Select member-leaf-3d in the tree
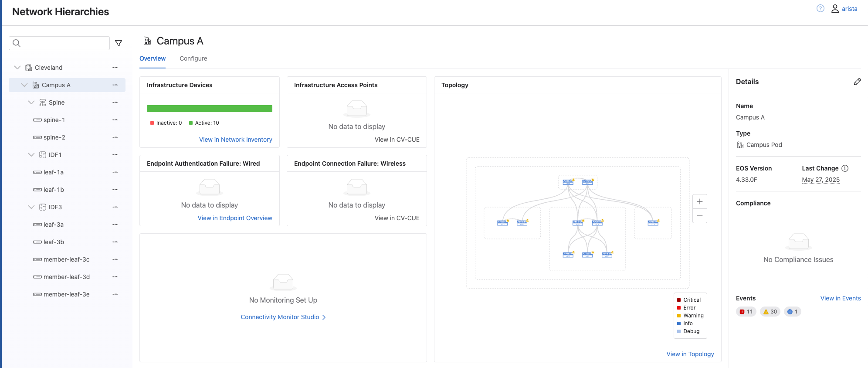 [66, 277]
